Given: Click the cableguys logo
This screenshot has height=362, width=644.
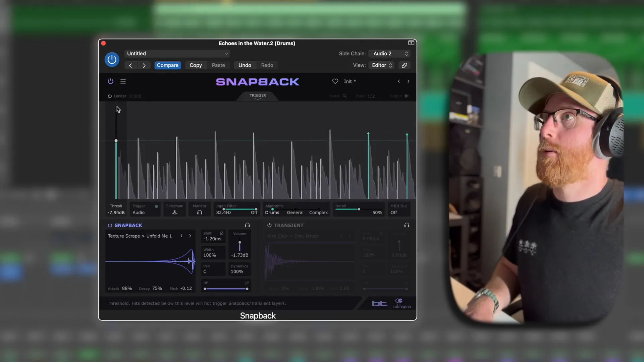Looking at the screenshot, I should click(401, 303).
